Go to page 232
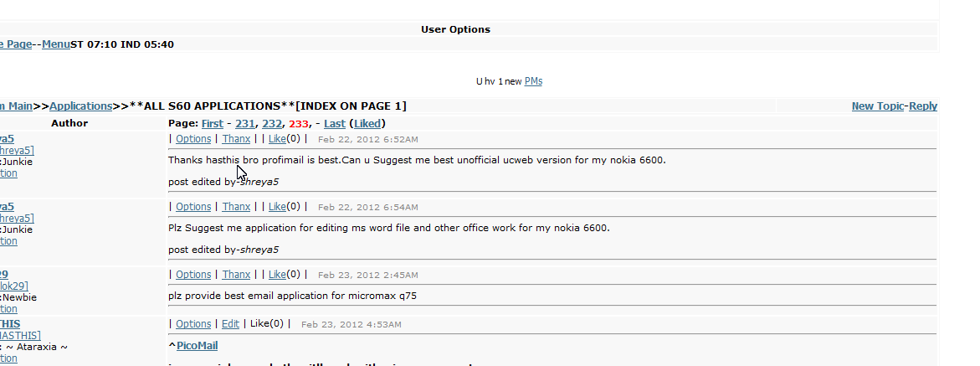 click(x=272, y=123)
